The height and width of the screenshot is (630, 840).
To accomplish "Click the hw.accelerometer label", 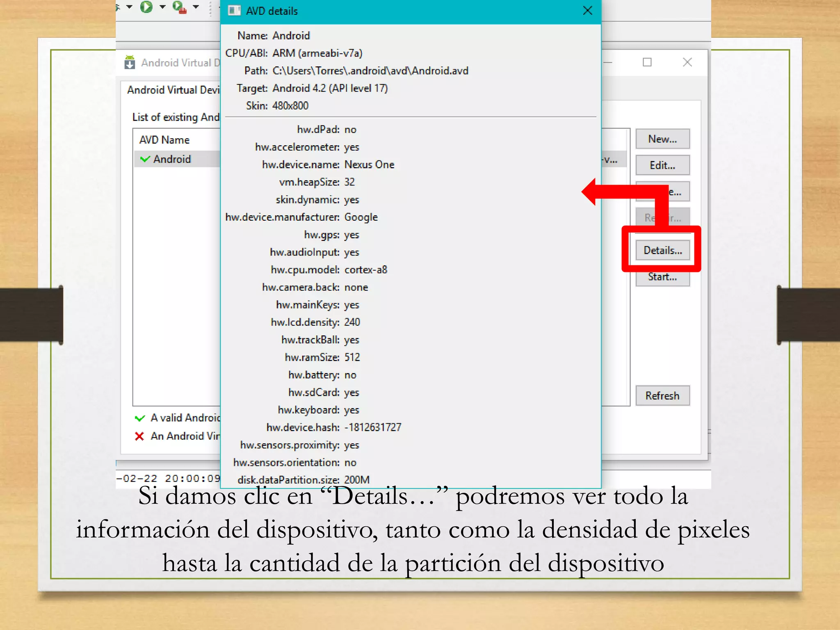I will pyautogui.click(x=297, y=147).
